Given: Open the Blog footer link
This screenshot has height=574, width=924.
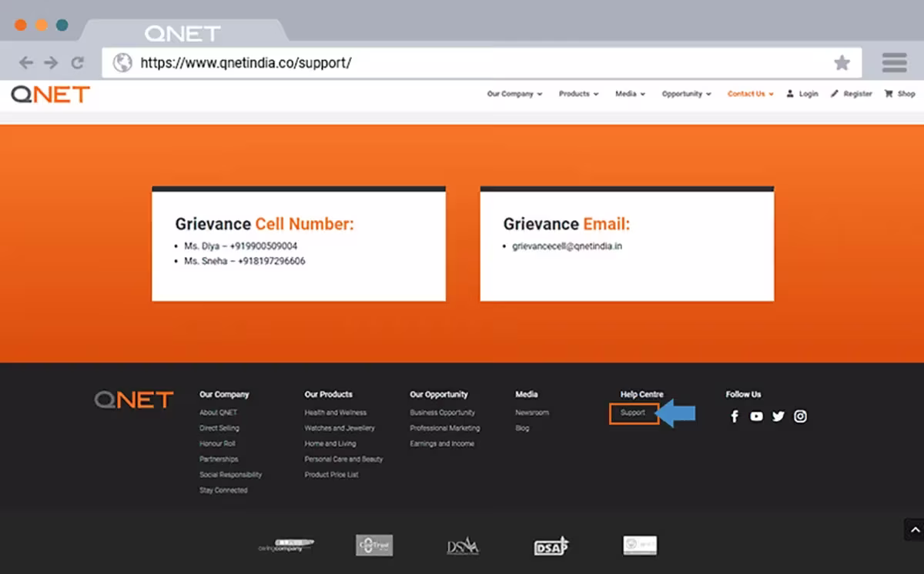Looking at the screenshot, I should point(522,428).
